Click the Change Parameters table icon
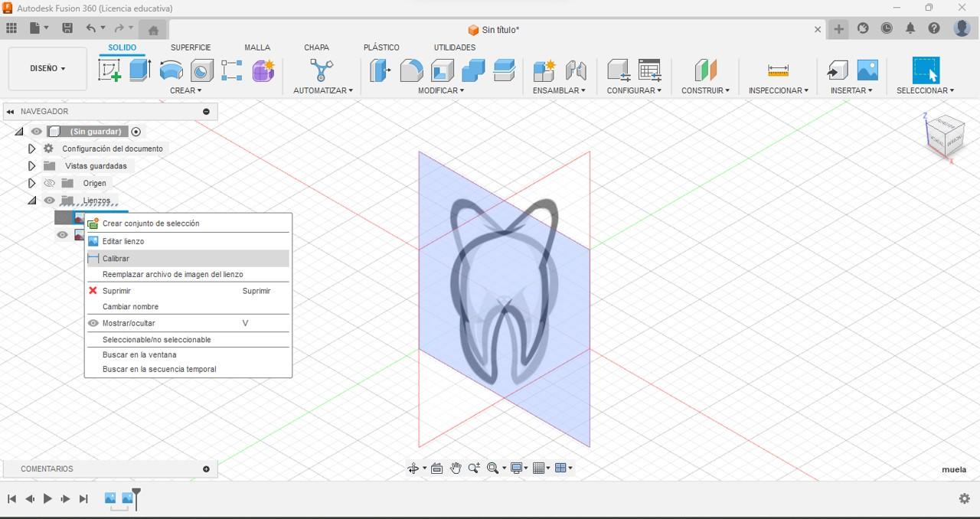 point(649,70)
